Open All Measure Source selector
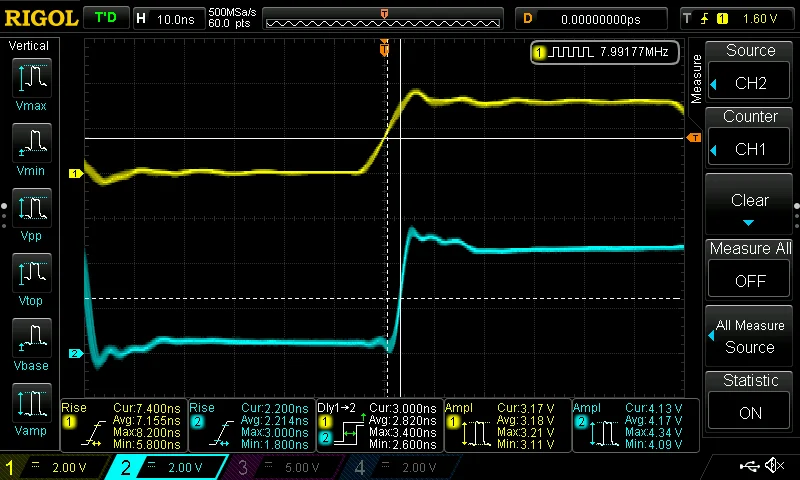 coord(749,336)
